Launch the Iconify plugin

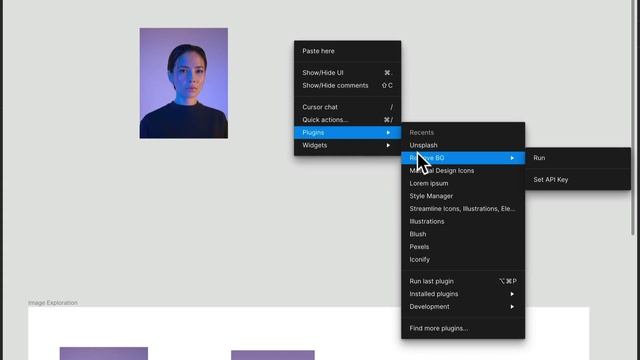(463, 260)
